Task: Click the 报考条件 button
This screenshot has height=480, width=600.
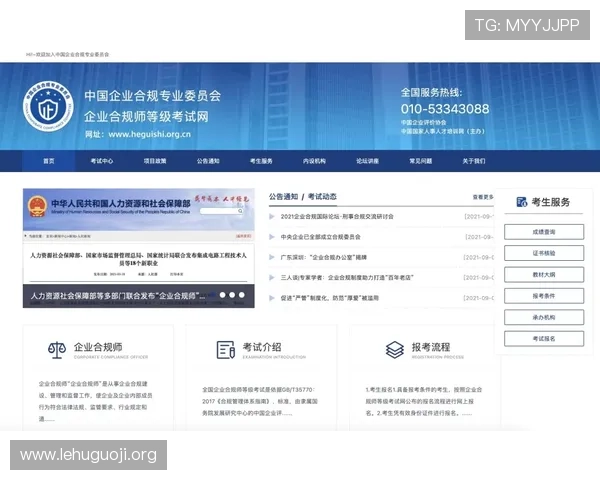Action: (x=544, y=296)
